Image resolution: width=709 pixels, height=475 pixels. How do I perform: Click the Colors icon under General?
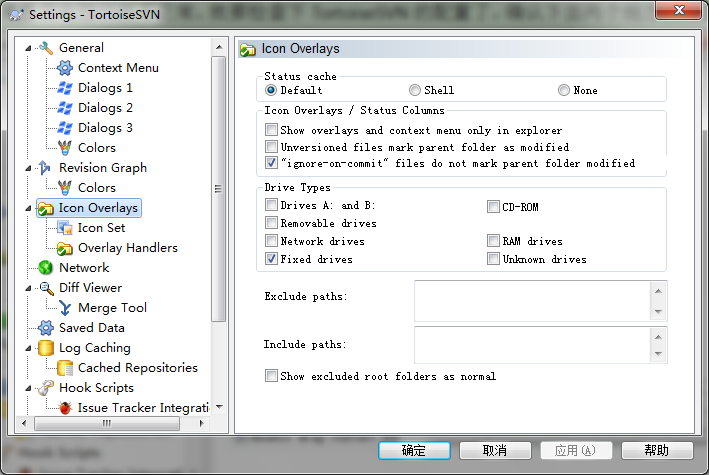pyautogui.click(x=65, y=147)
